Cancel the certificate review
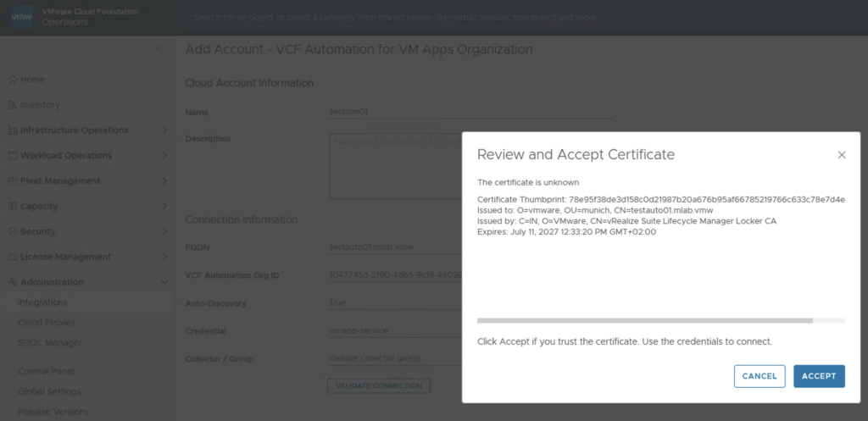This screenshot has width=868, height=421. tap(759, 376)
